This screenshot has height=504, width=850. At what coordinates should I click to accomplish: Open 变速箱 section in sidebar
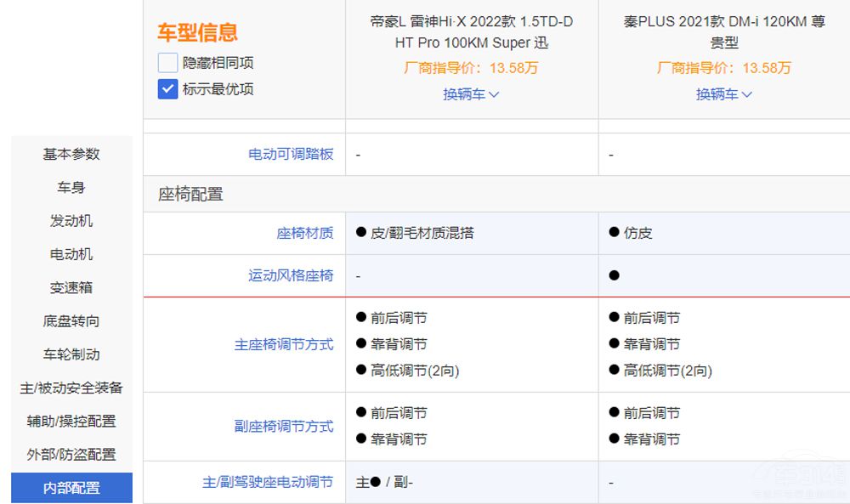pos(71,287)
